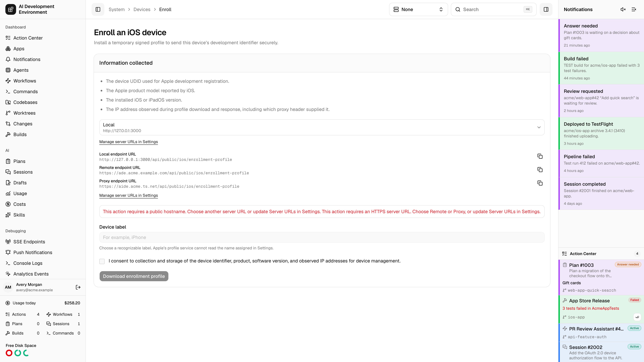Click first Manage server URLs in Settings link
The image size is (644, 362).
tap(128, 142)
